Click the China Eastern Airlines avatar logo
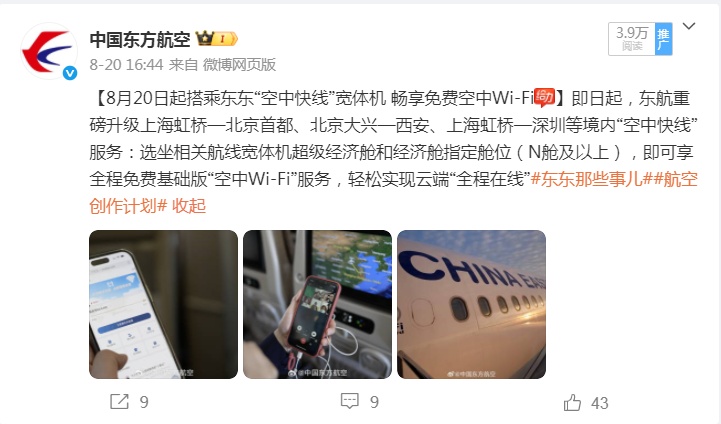 pos(49,51)
